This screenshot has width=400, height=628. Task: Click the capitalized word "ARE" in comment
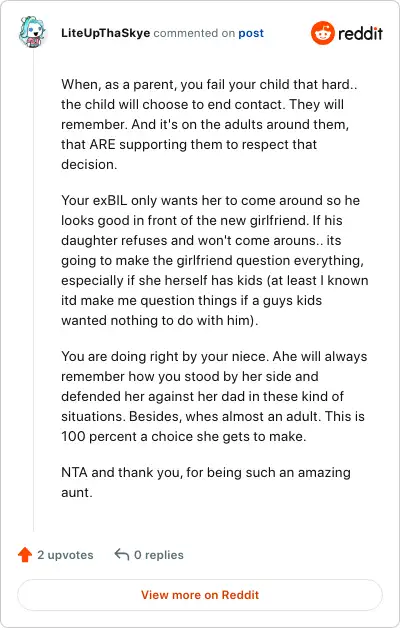[103, 145]
